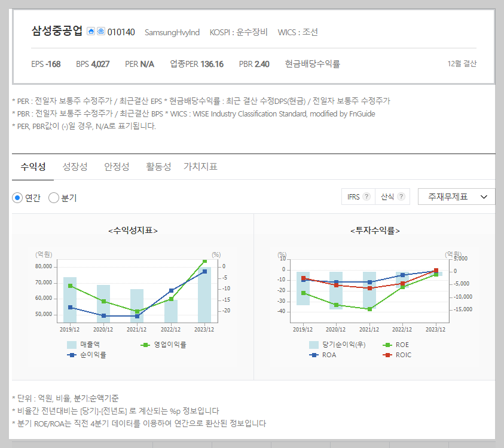
Task: Click the 2021/12 ROE green data point
Action: pyautogui.click(x=369, y=309)
